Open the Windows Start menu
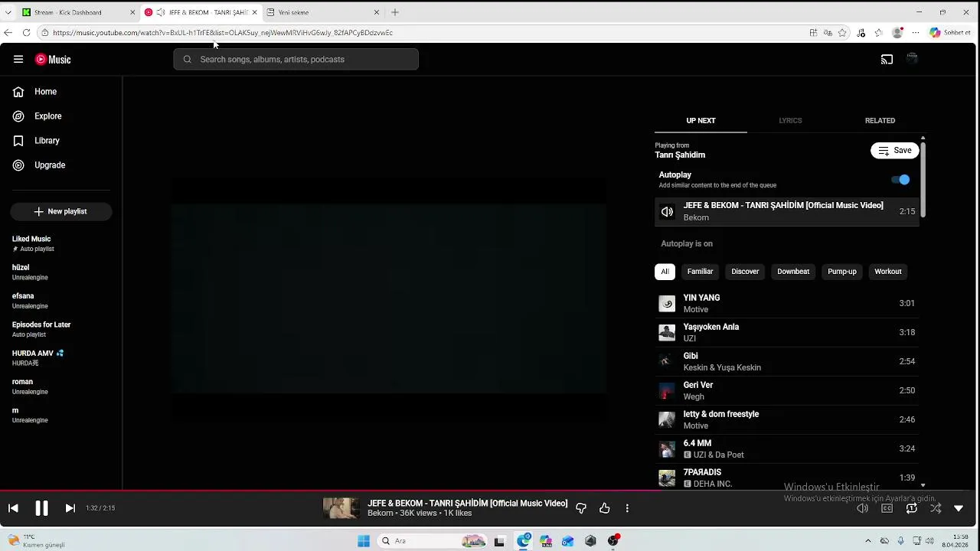This screenshot has width=980, height=551. coord(364,541)
